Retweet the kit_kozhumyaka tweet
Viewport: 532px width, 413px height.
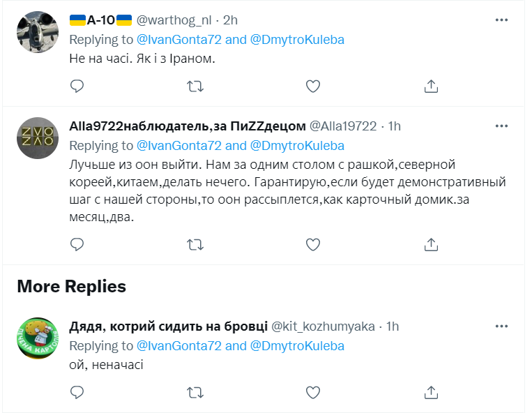[x=196, y=393]
